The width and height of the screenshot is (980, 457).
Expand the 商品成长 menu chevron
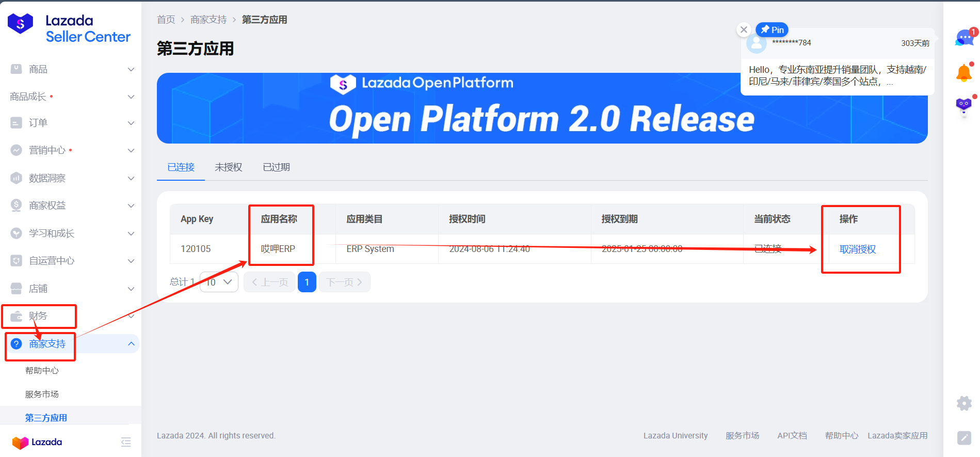point(131,97)
